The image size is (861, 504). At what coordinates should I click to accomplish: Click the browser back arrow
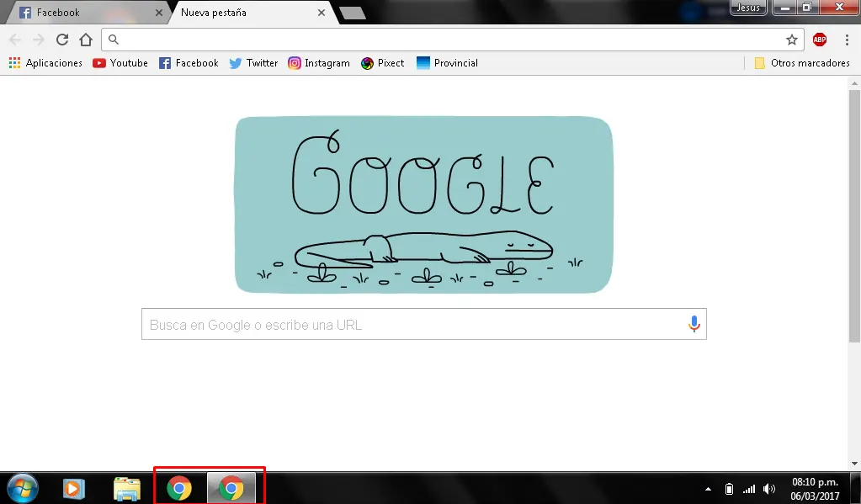click(15, 40)
